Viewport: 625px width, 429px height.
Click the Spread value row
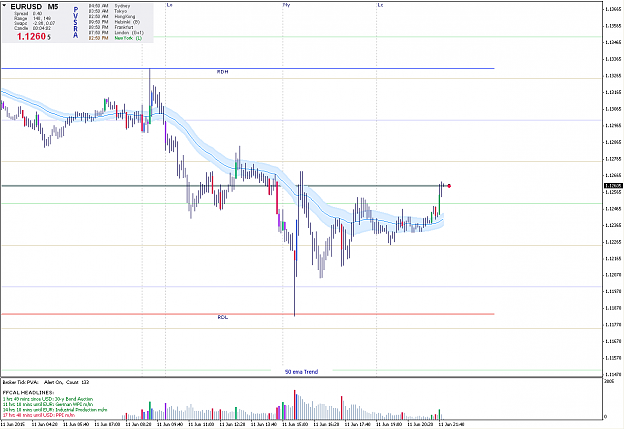[28, 13]
